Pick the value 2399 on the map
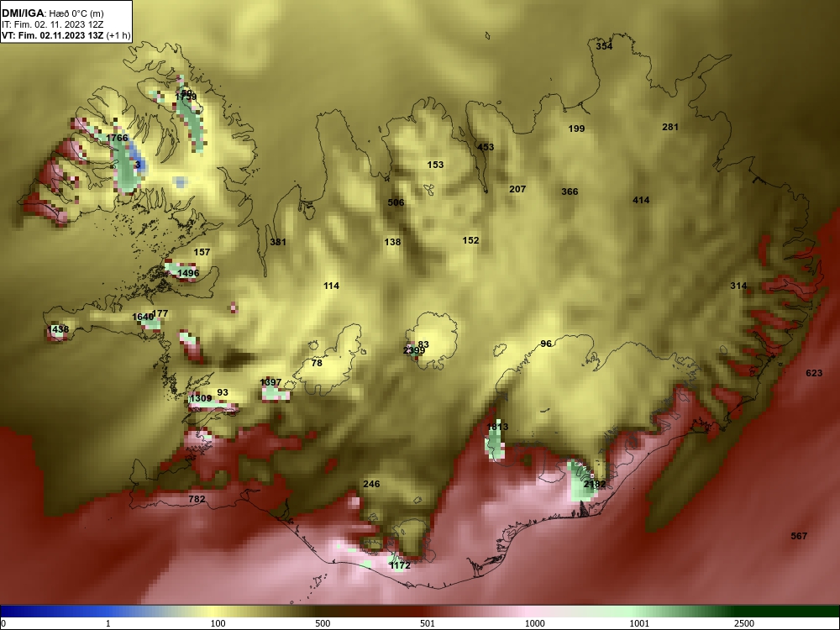The image size is (840, 630). tap(414, 350)
